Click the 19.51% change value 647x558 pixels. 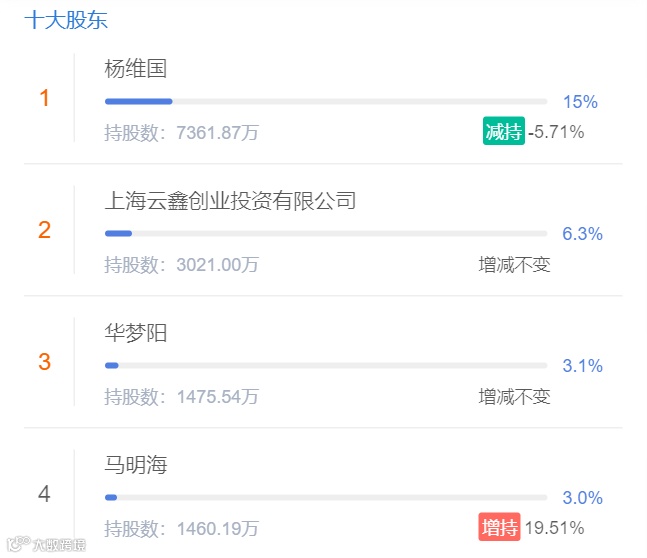554,528
